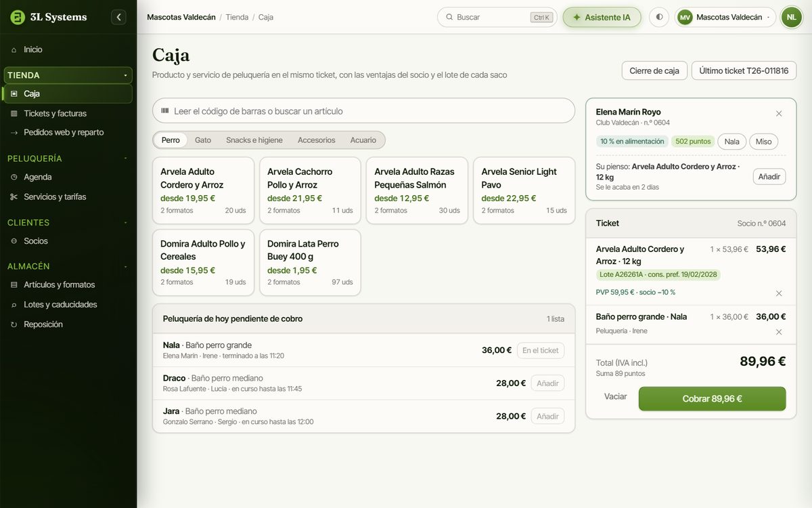This screenshot has height=508, width=812.
Task: Open the Accesorios category tab
Action: [317, 140]
